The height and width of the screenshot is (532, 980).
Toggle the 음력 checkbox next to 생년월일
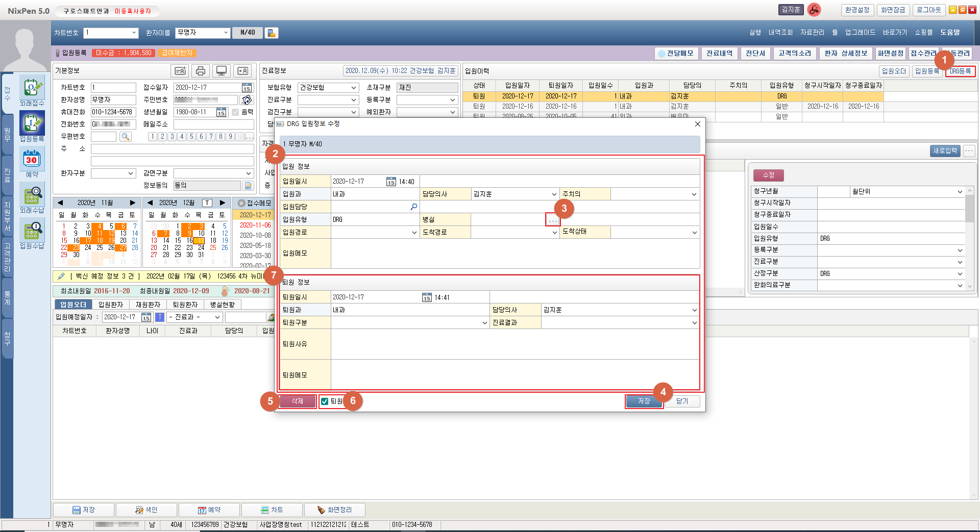click(235, 112)
